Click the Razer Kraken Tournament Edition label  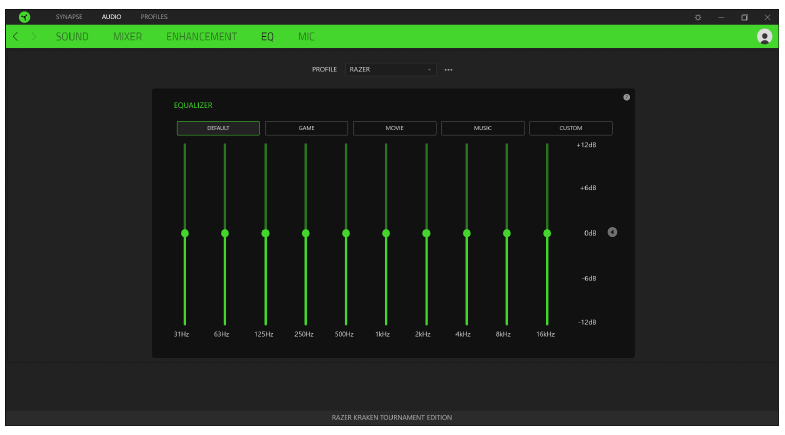point(391,417)
